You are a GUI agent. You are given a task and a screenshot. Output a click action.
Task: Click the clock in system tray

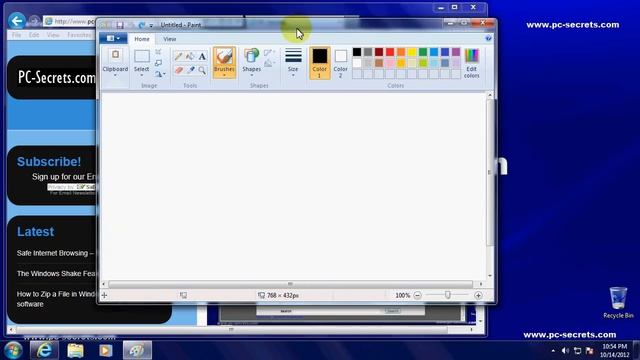pyautogui.click(x=614, y=350)
